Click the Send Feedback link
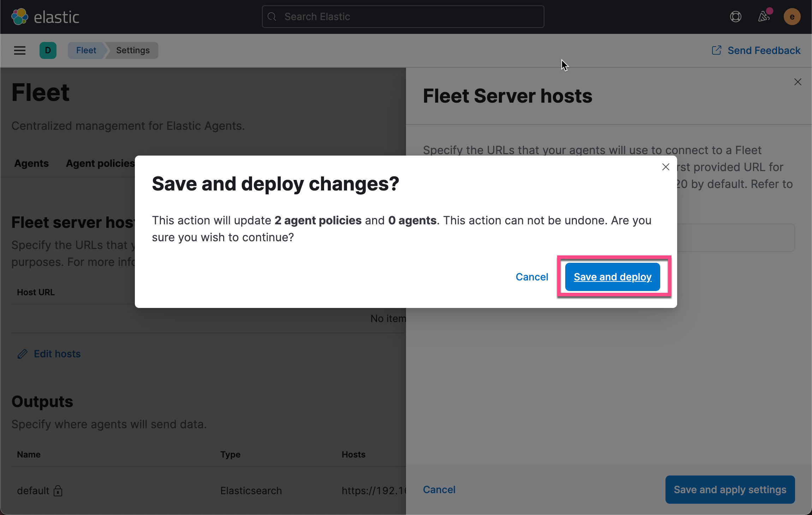Image resolution: width=812 pixels, height=515 pixels. pos(764,50)
